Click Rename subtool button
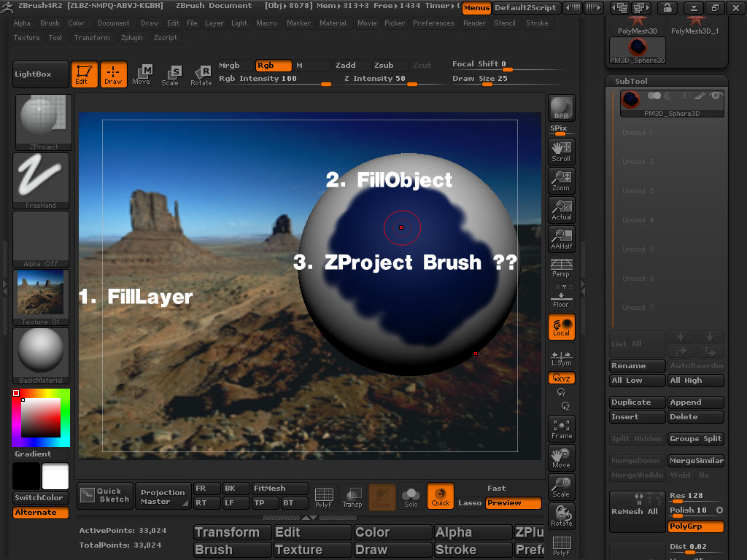Viewport: 747px width, 560px height. click(638, 366)
